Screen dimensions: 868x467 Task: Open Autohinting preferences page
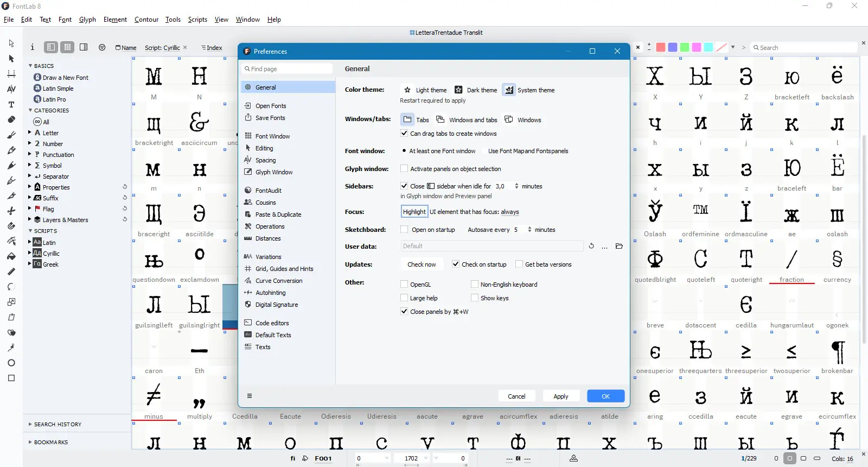pos(270,293)
